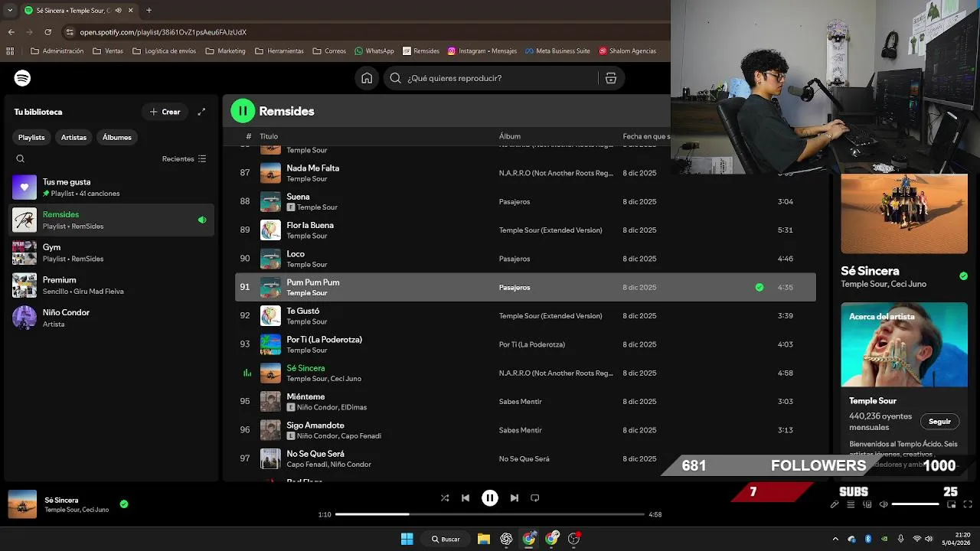Screen dimensions: 980x551
Task: Select track 95 Miénteme
Action: [x=525, y=402]
